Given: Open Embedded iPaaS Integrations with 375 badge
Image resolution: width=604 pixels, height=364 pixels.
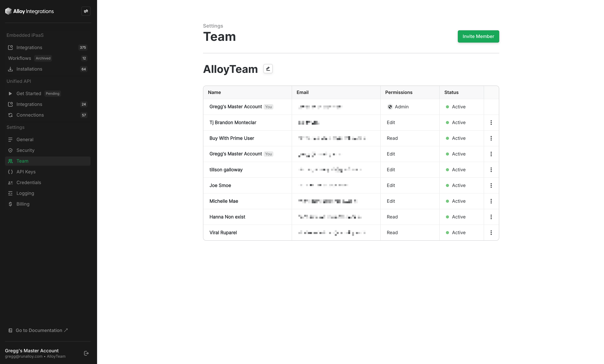Looking at the screenshot, I should [48, 48].
